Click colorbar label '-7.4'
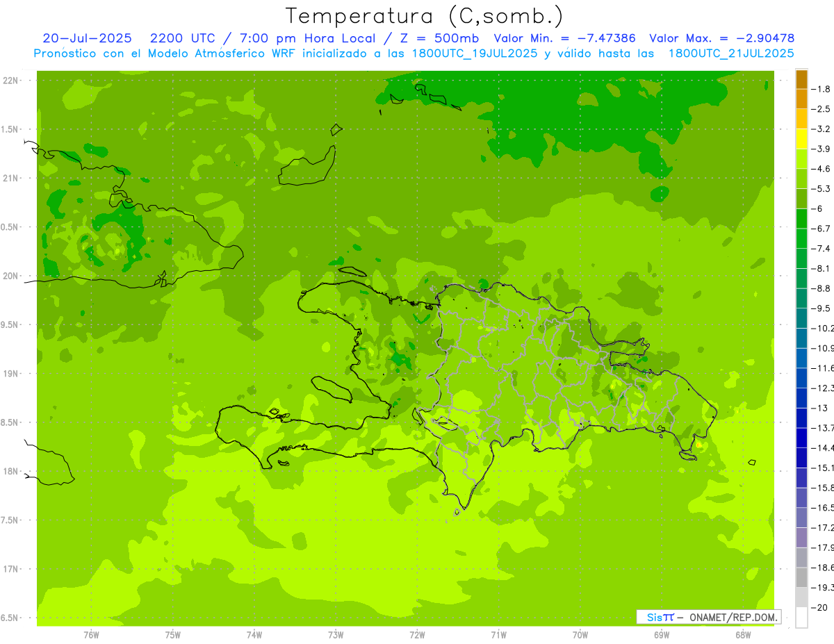The height and width of the screenshot is (644, 834). coord(820,249)
